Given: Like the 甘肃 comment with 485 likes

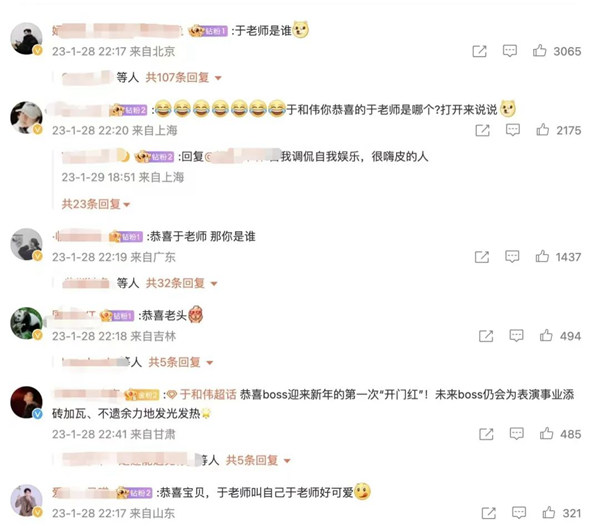Looking at the screenshot, I should click(x=546, y=433).
